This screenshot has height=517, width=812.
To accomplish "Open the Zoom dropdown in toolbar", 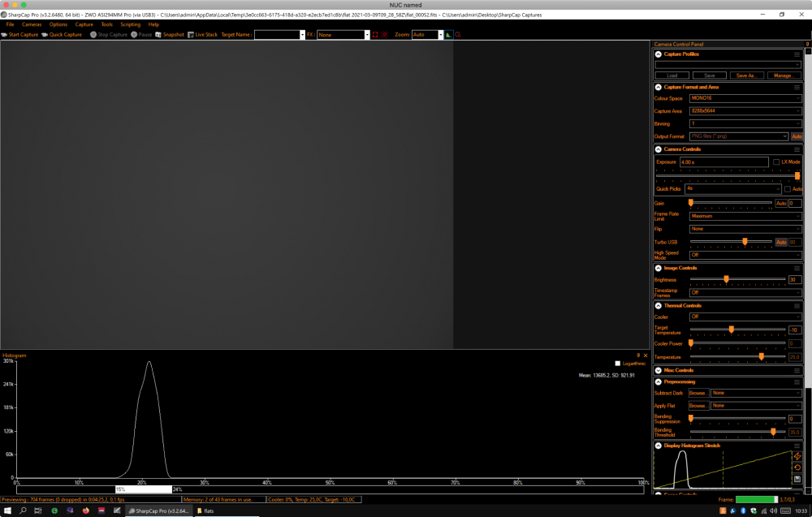I will tap(441, 35).
